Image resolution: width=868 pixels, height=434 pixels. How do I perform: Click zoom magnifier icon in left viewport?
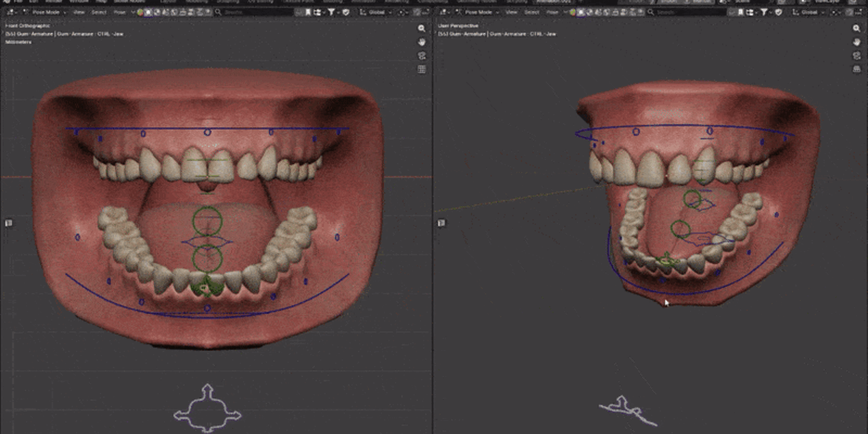coord(422,28)
